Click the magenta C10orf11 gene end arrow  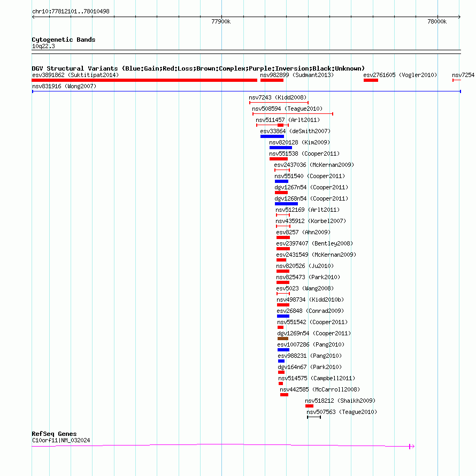pos(412,446)
